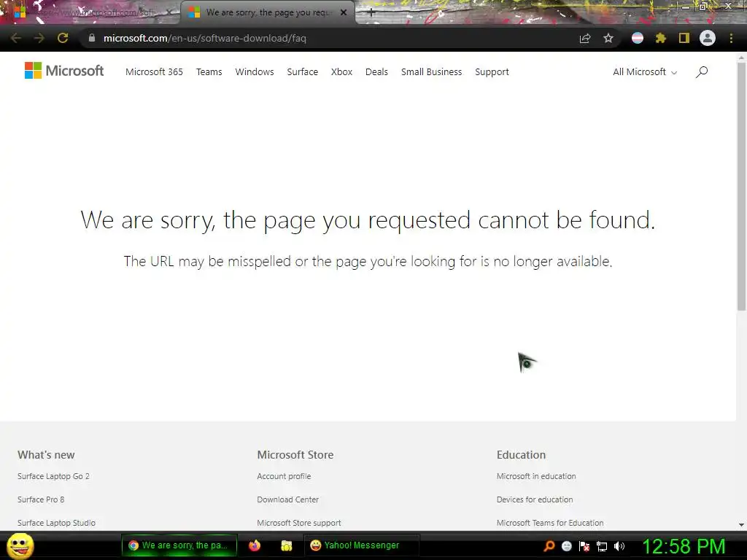Reload the page with refresh icon
Viewport: 747px width, 560px height.
63,38
